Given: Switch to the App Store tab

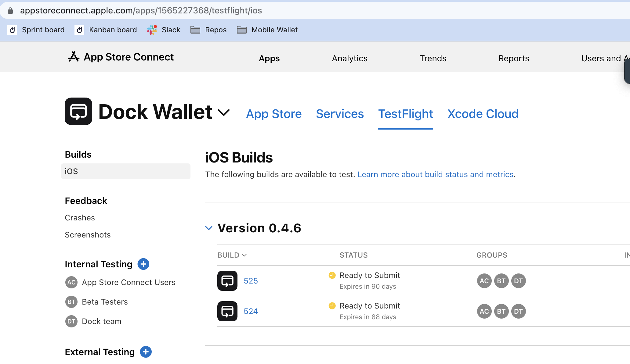Looking at the screenshot, I should pos(274,114).
